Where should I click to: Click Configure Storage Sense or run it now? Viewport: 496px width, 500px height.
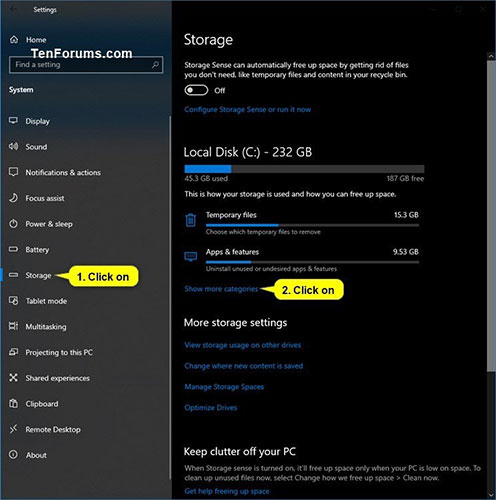click(248, 109)
